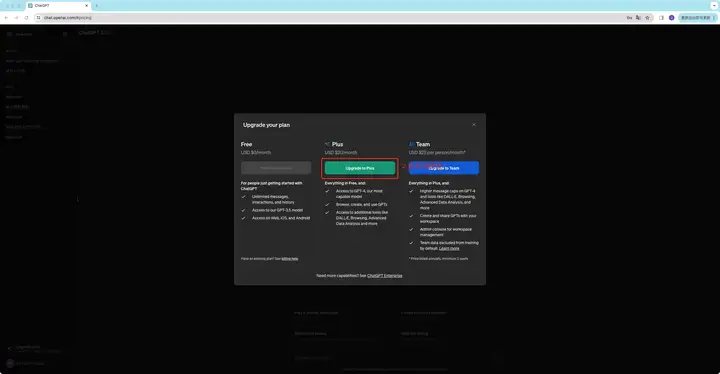
Task: Open a new browser tab with plus
Action: (96, 6)
